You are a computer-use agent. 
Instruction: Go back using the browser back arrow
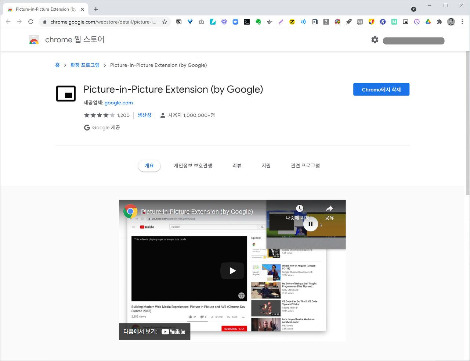[x=8, y=22]
